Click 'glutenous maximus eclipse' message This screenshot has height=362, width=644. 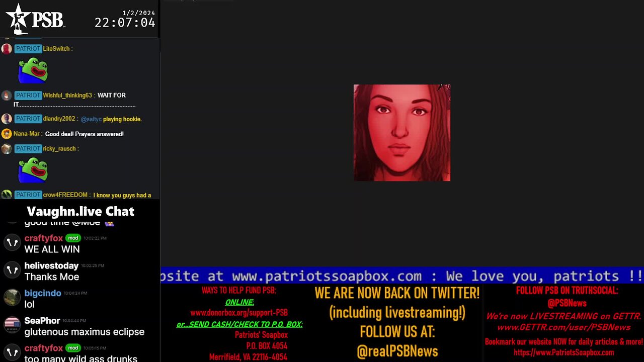85,332
